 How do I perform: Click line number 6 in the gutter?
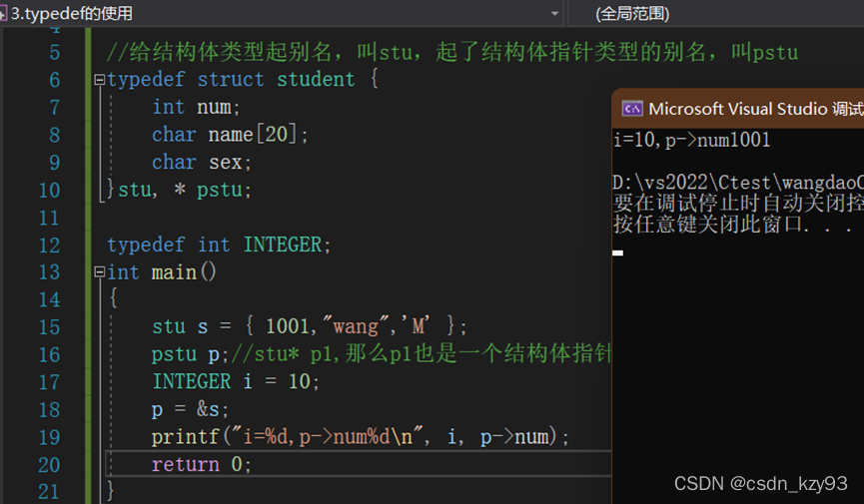pos(54,80)
